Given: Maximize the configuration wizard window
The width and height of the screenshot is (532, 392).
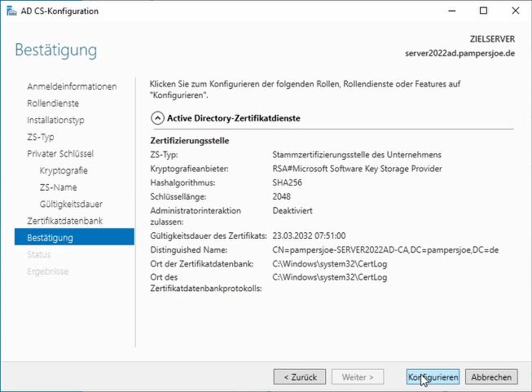Looking at the screenshot, I should [x=484, y=11].
